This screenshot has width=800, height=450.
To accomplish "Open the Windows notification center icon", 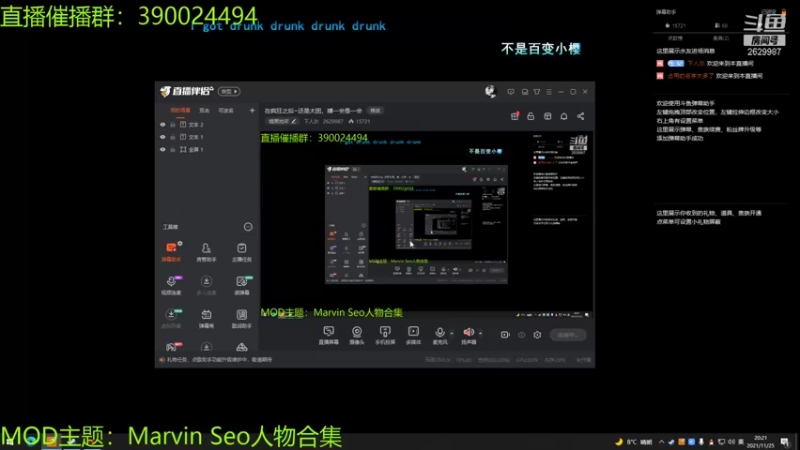I will [x=785, y=442].
